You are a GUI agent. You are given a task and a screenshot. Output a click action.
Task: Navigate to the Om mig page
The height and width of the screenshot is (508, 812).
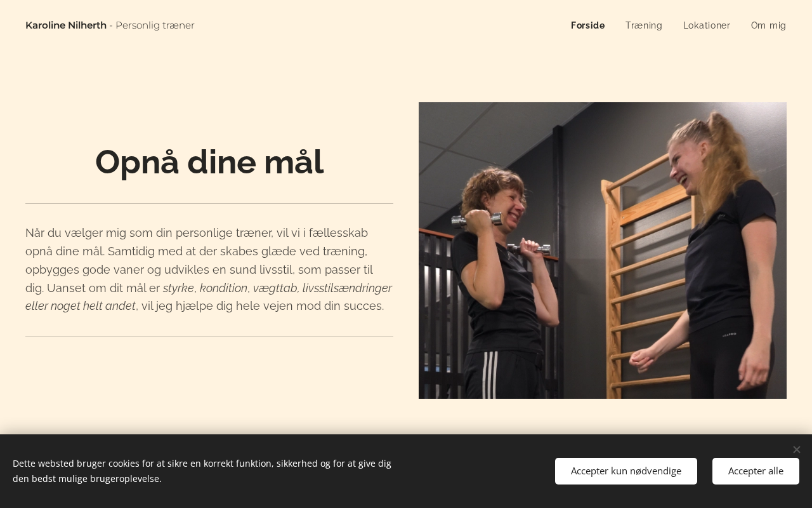[x=768, y=25]
